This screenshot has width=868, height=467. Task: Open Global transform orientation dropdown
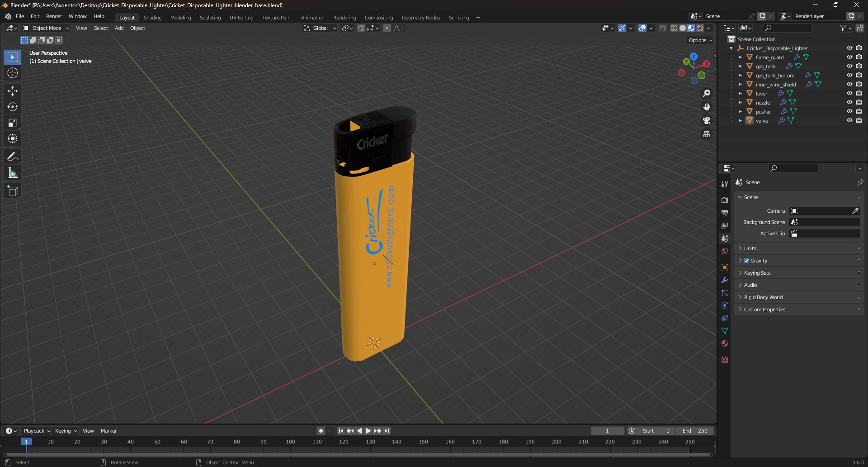click(x=320, y=28)
